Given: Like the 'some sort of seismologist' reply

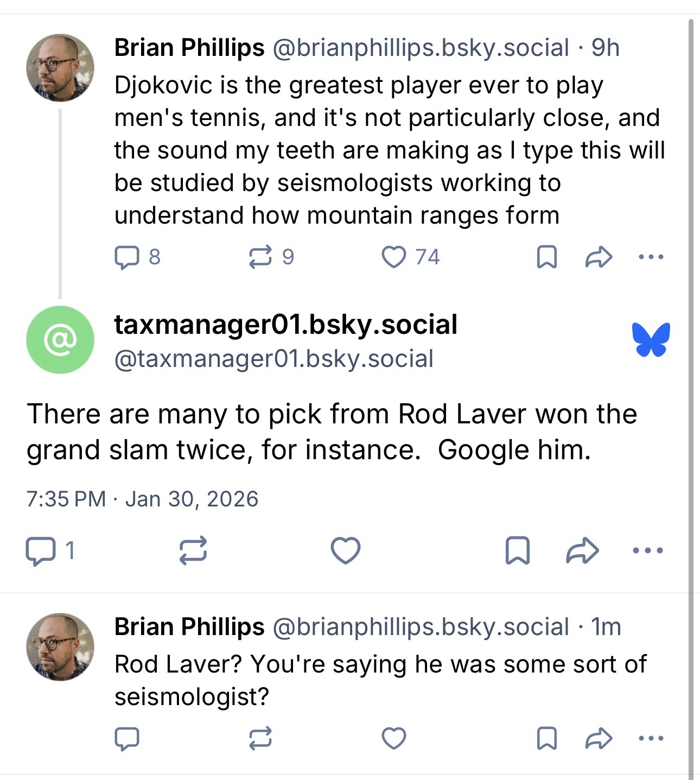Looking at the screenshot, I should click(x=393, y=739).
